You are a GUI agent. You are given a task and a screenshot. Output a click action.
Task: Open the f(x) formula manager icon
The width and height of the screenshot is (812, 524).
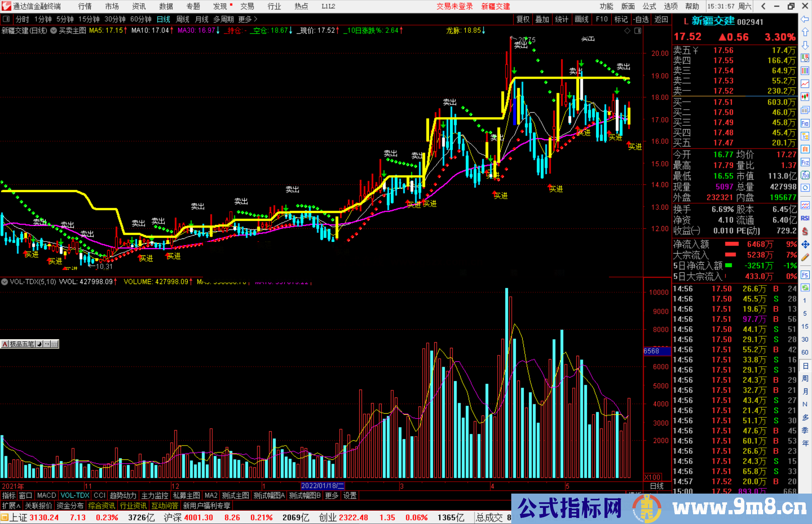pyautogui.click(x=805, y=175)
